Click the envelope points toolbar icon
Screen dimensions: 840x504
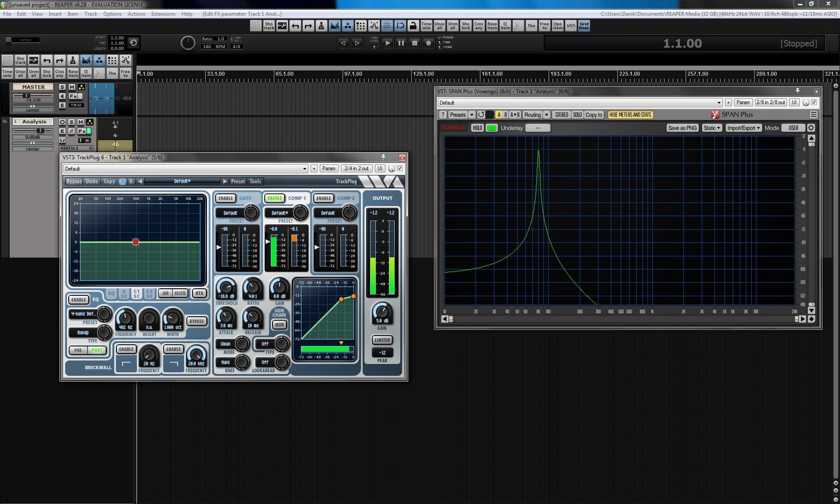(374, 26)
